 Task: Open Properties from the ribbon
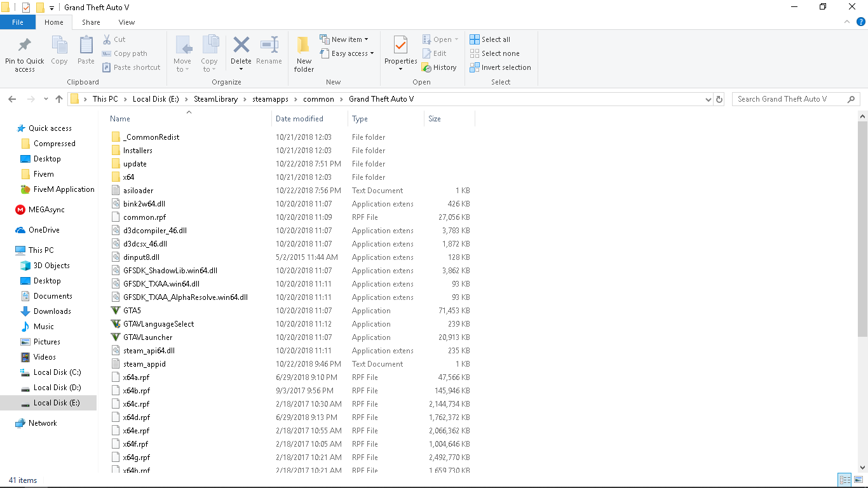[x=400, y=47]
